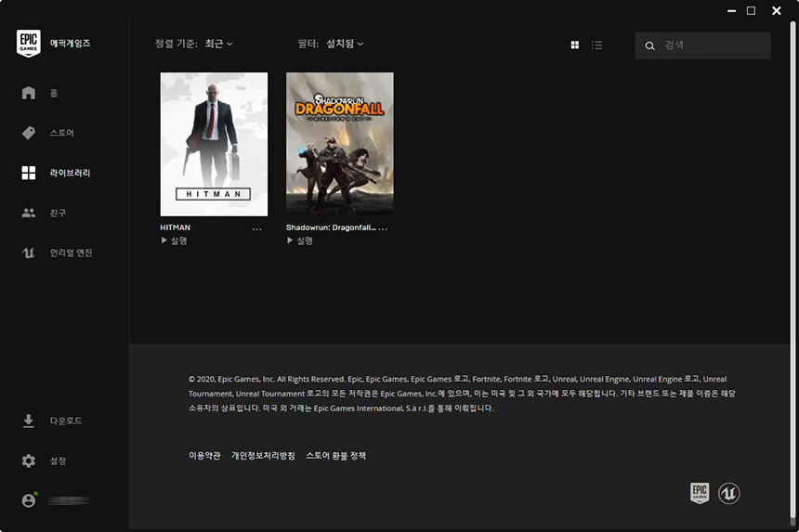Go to 스토어 menu label
The height and width of the screenshot is (532, 799).
[x=61, y=133]
